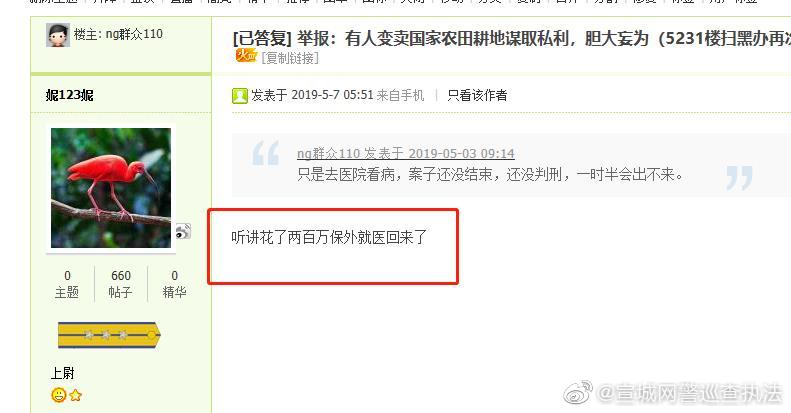This screenshot has width=791, height=413.
Task: Copy thread link via 复制链接
Action: [x=290, y=58]
